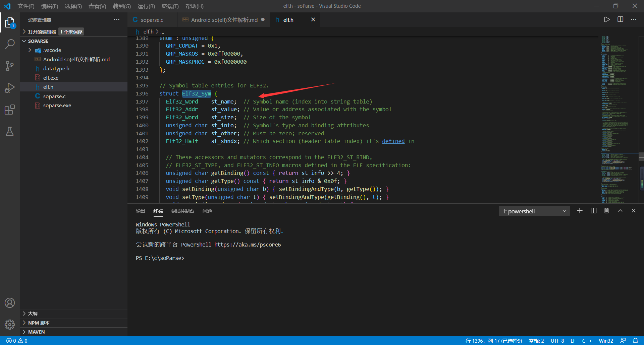Open Run and Debug view

pyautogui.click(x=10, y=88)
